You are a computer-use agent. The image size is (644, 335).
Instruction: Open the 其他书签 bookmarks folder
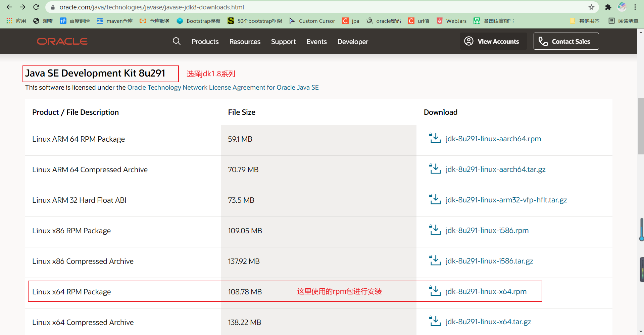click(585, 21)
